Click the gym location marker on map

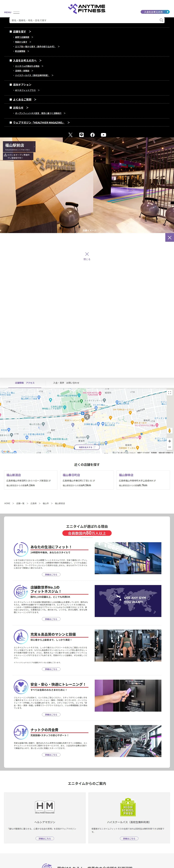click(87, 417)
